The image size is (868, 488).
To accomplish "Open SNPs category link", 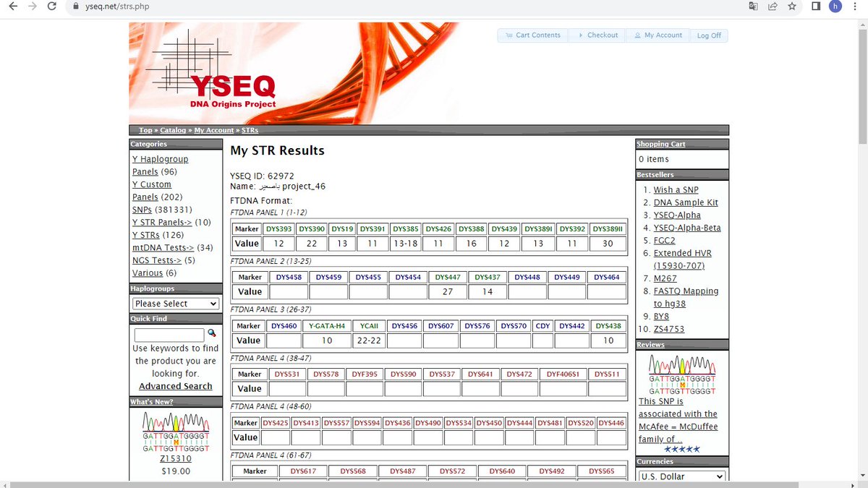I will (x=142, y=210).
